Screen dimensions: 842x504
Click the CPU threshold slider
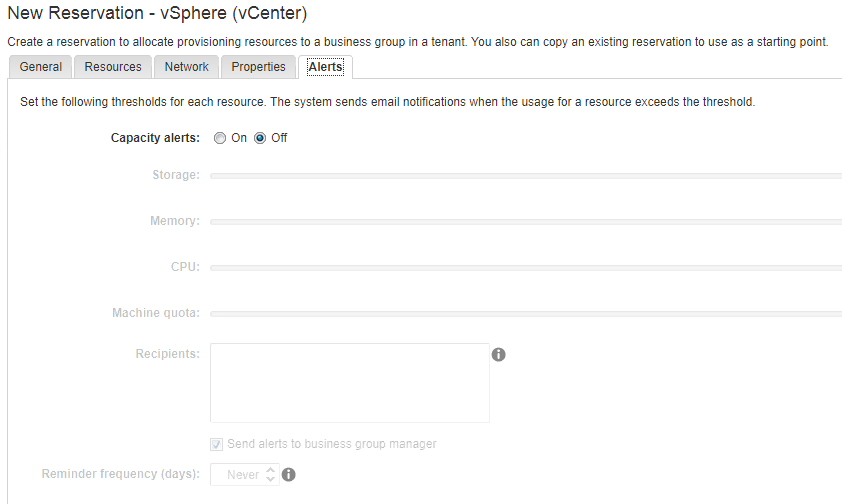[x=525, y=267]
